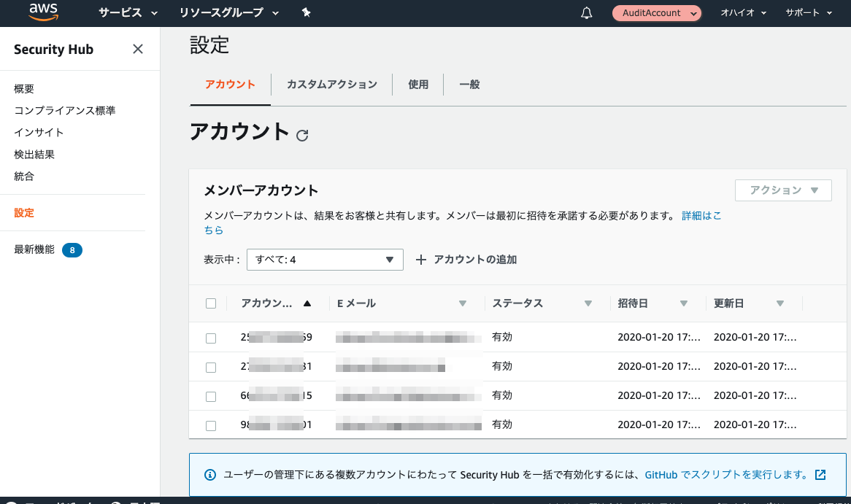The width and height of the screenshot is (851, 504).
Task: Select 設定 in the sidebar
Action: coord(24,213)
